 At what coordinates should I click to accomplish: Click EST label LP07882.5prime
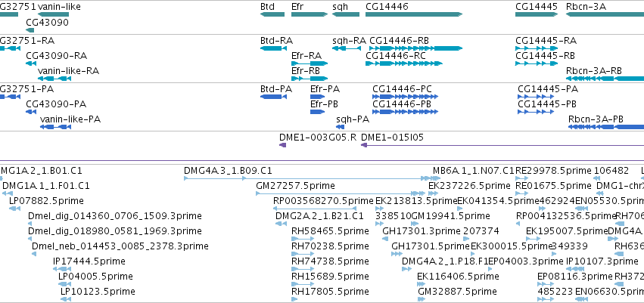click(x=46, y=200)
